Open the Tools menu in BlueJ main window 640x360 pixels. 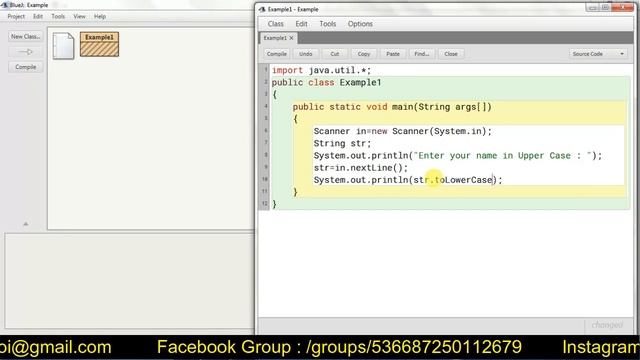pos(58,16)
